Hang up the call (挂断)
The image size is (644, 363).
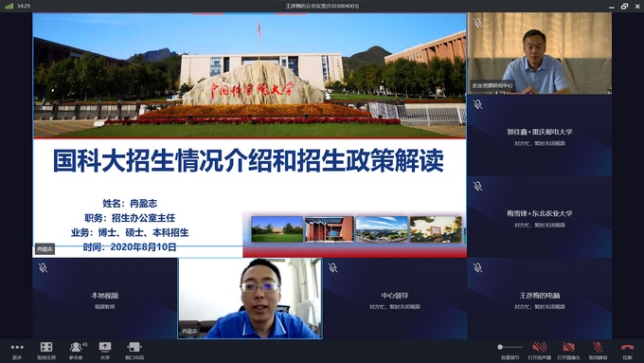pos(627,351)
